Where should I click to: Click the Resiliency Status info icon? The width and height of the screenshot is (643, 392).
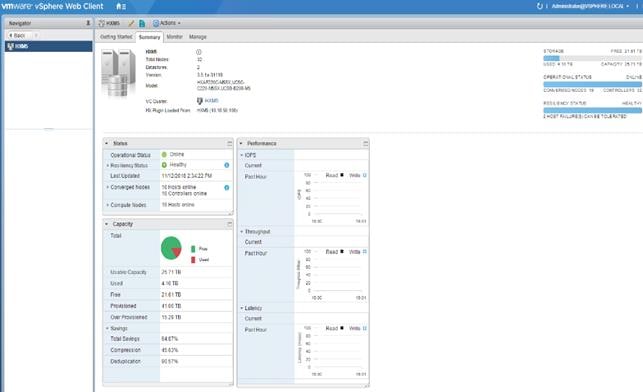(227, 165)
